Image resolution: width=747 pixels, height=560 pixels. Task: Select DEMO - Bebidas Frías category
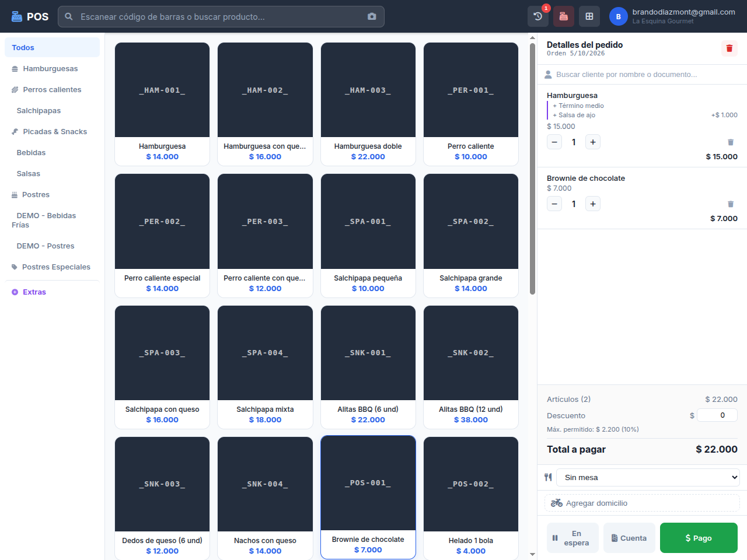(x=52, y=220)
